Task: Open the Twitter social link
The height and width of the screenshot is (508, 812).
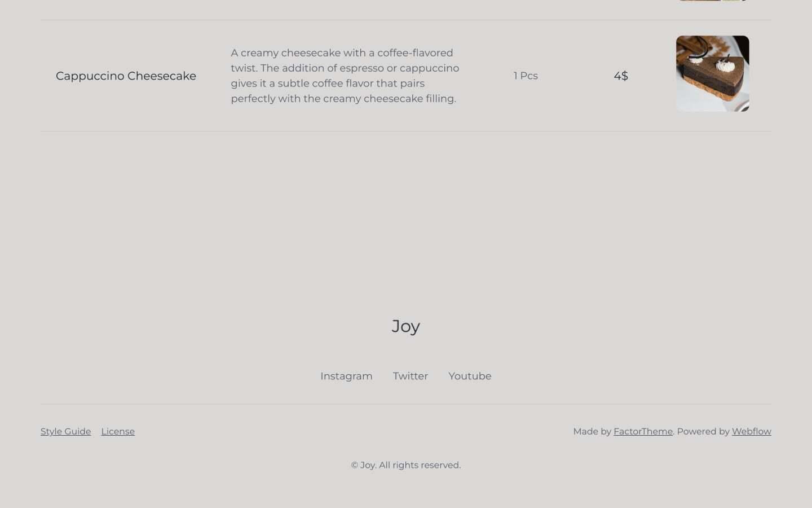Action: coord(410,376)
